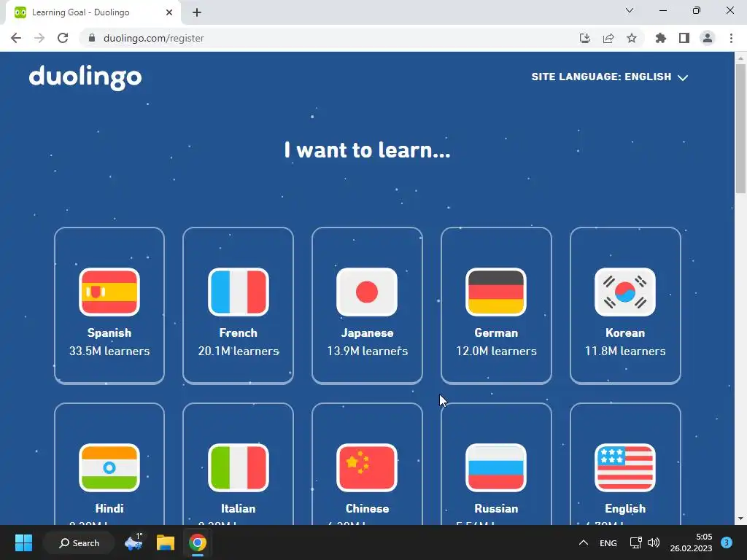This screenshot has width=747, height=560.
Task: Open File Explorer from taskbar
Action: (x=166, y=542)
